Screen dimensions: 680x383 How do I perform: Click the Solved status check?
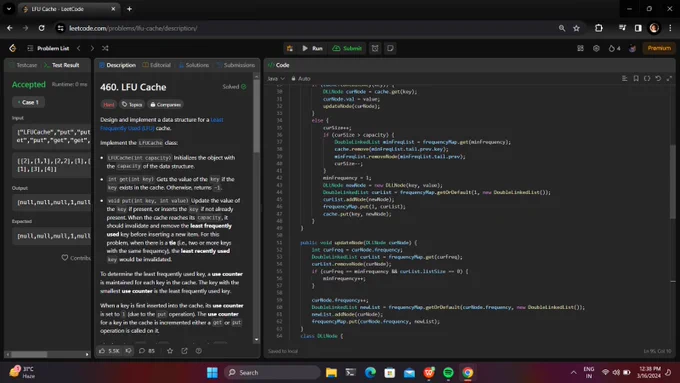(234, 87)
